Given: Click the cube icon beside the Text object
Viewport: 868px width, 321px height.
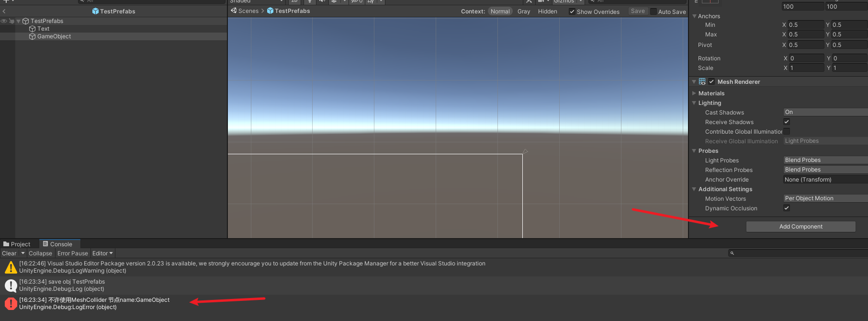Looking at the screenshot, I should click(33, 29).
